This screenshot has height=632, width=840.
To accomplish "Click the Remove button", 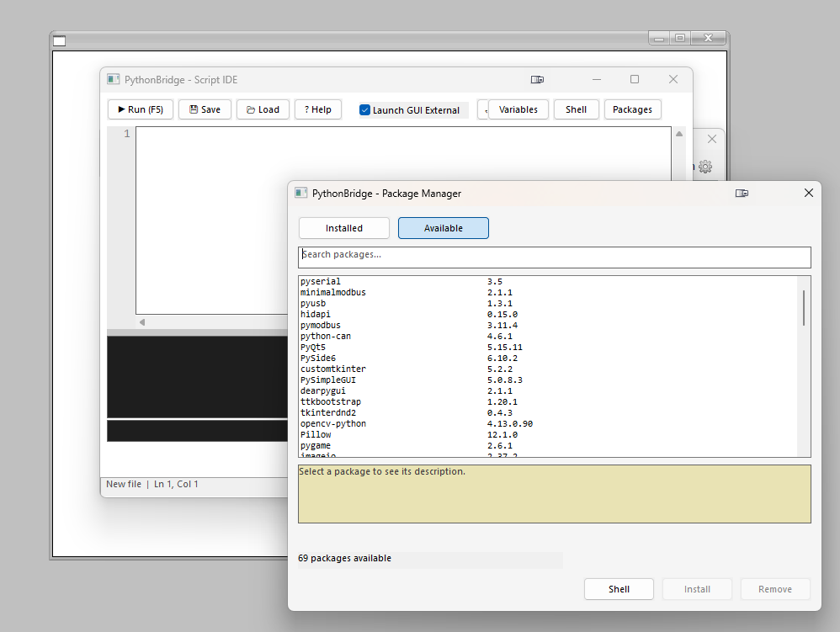I will point(775,589).
